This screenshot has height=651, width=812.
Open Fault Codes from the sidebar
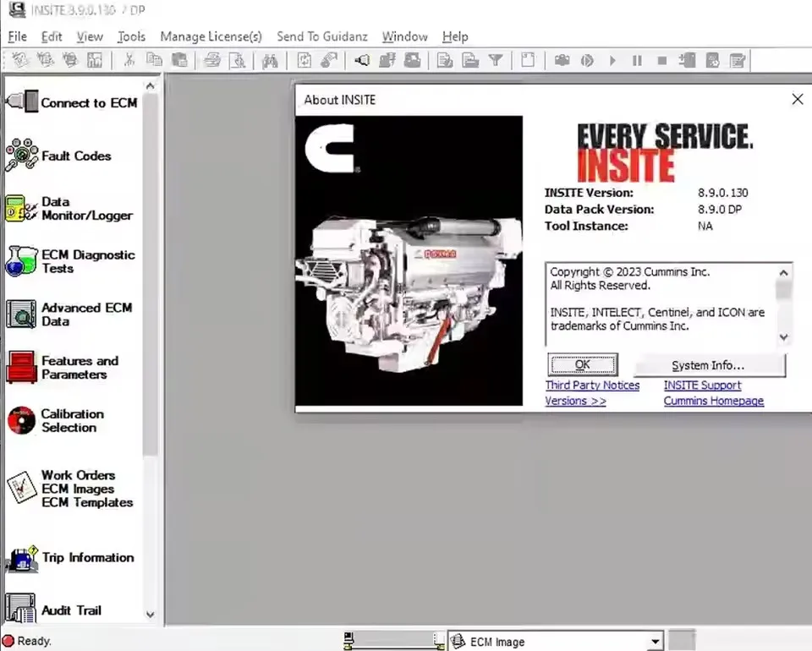click(x=76, y=156)
